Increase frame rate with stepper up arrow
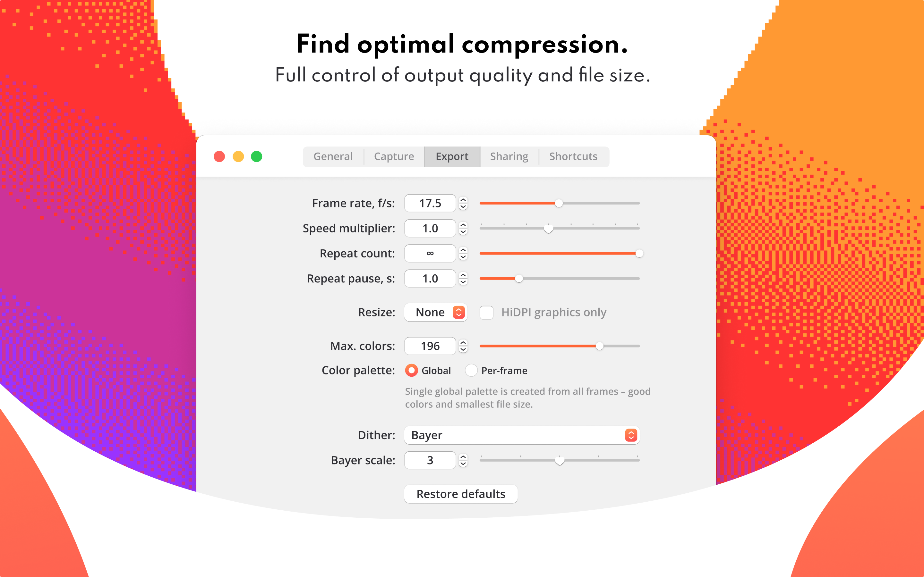924x577 pixels. tap(463, 200)
